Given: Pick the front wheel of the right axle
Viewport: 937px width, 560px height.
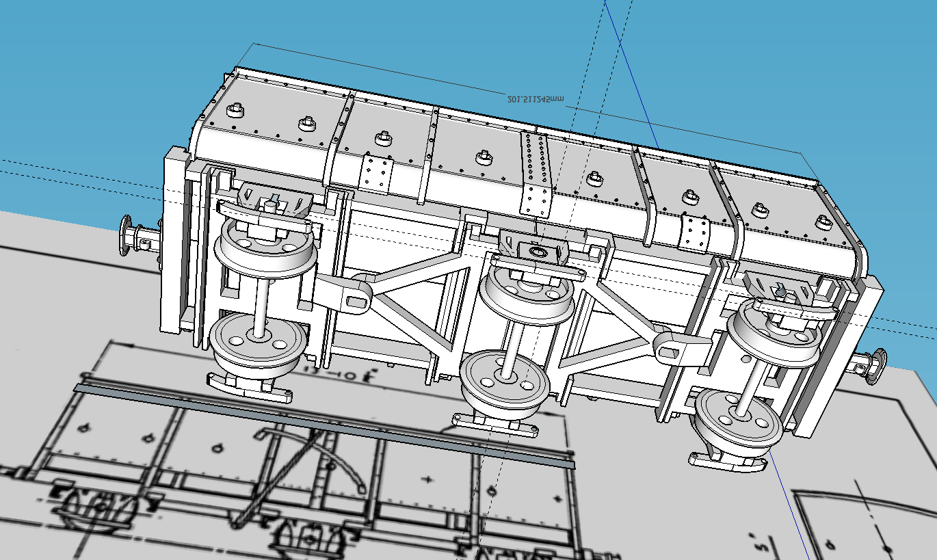Looking at the screenshot, I should point(738,425).
